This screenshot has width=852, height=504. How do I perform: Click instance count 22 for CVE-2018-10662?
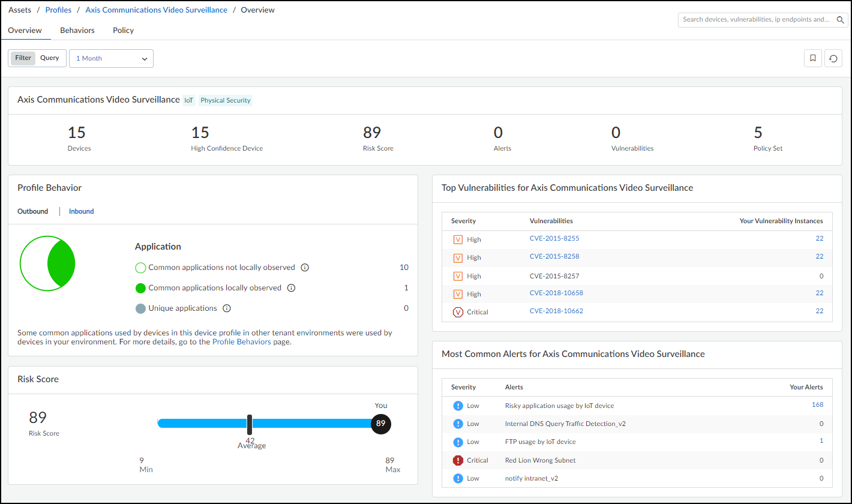[820, 311]
